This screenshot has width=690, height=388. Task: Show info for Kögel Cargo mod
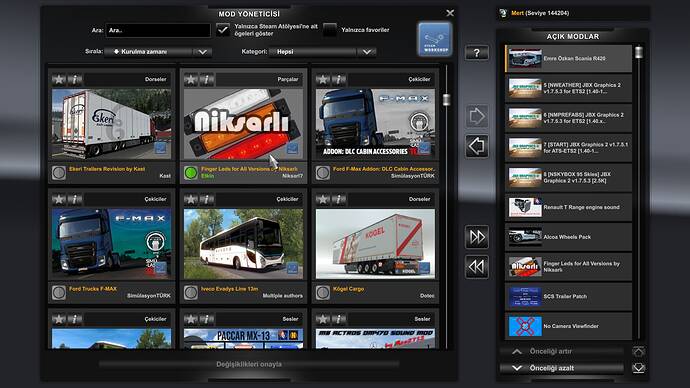338,199
